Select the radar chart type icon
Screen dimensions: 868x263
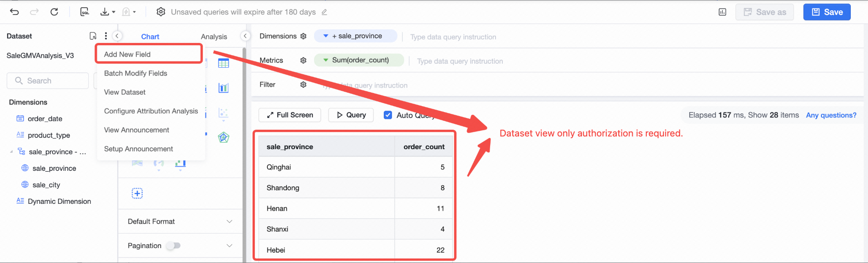point(224,137)
